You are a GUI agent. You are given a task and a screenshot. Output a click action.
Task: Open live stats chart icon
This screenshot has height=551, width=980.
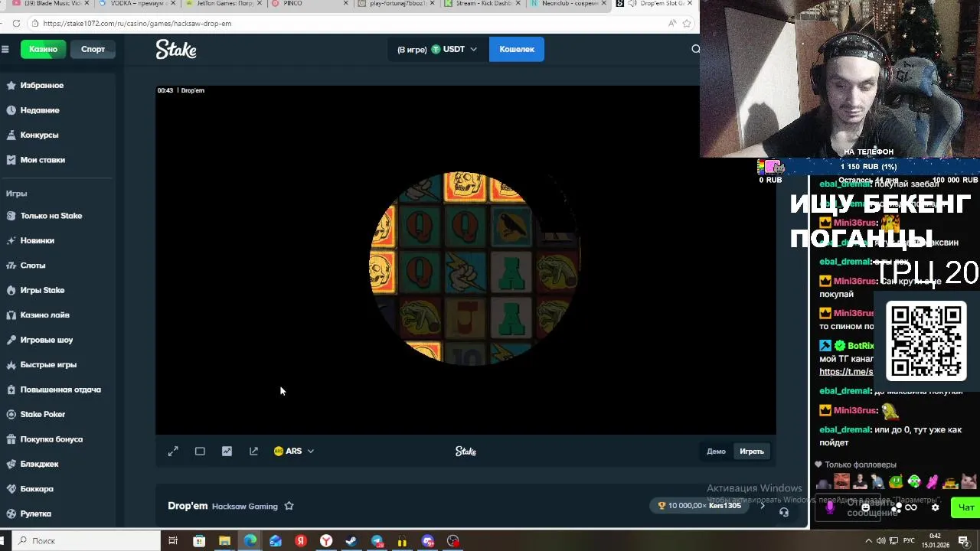(x=227, y=452)
